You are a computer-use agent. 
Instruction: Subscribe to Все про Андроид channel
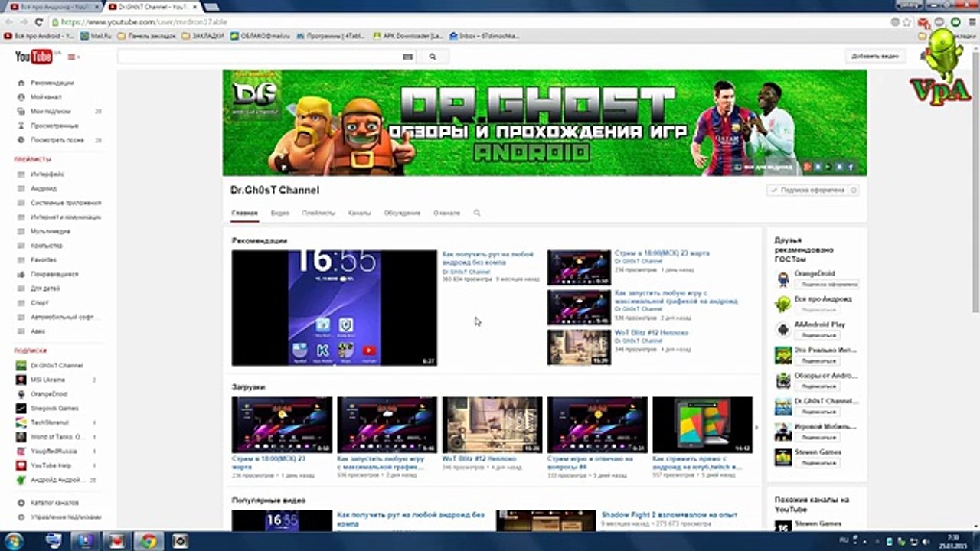click(x=817, y=310)
